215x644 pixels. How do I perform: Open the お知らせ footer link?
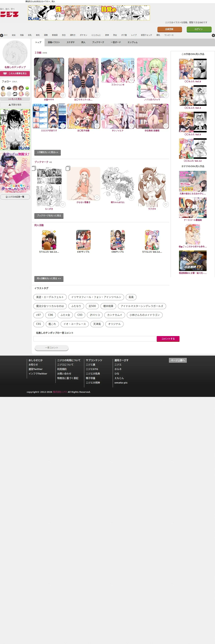coord(33,365)
